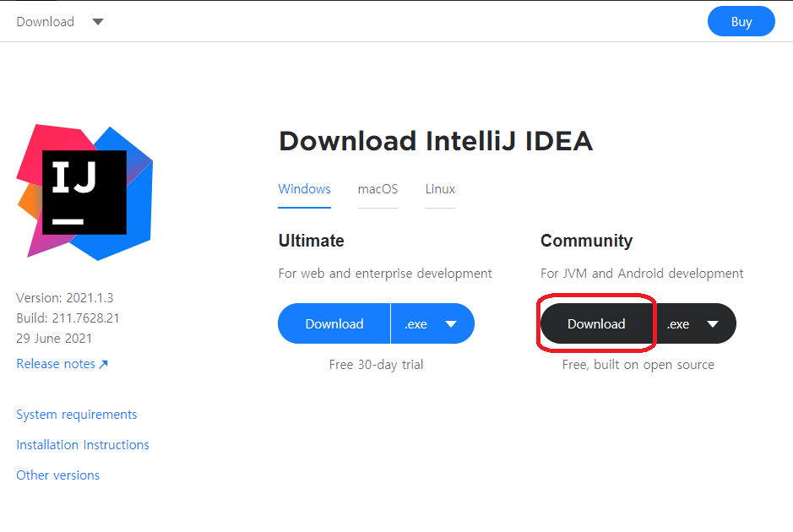The height and width of the screenshot is (532, 793).
Task: Click the 'Build: 211.7628.21' text
Action: coord(68,318)
